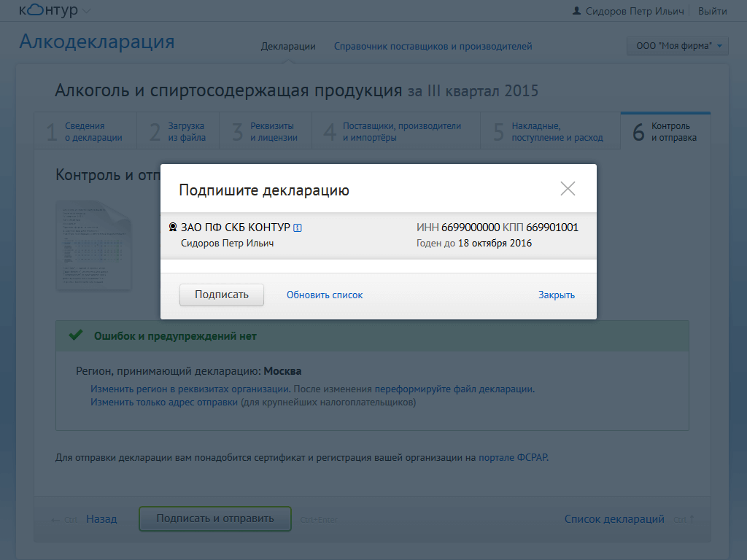Viewport: 747px width, 560px height.
Task: Click Изменить только адрес отправки link
Action: (164, 402)
